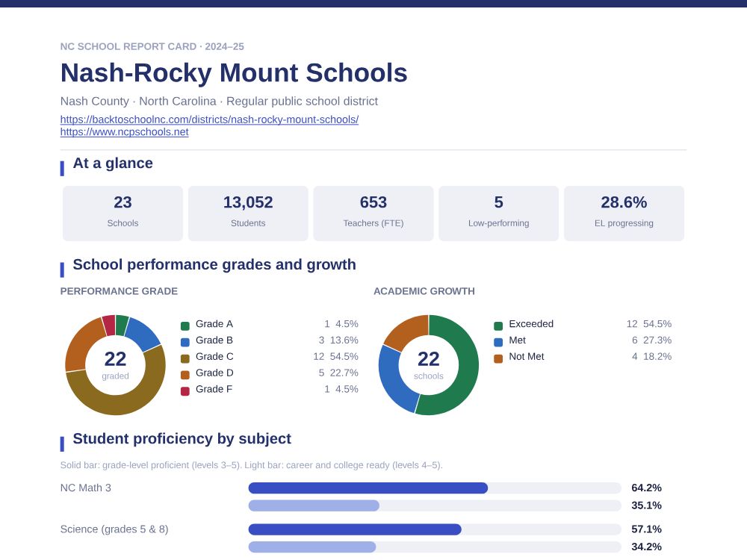Image resolution: width=747 pixels, height=560 pixels.
Task: Click the Met 27.3% value
Action: click(657, 340)
